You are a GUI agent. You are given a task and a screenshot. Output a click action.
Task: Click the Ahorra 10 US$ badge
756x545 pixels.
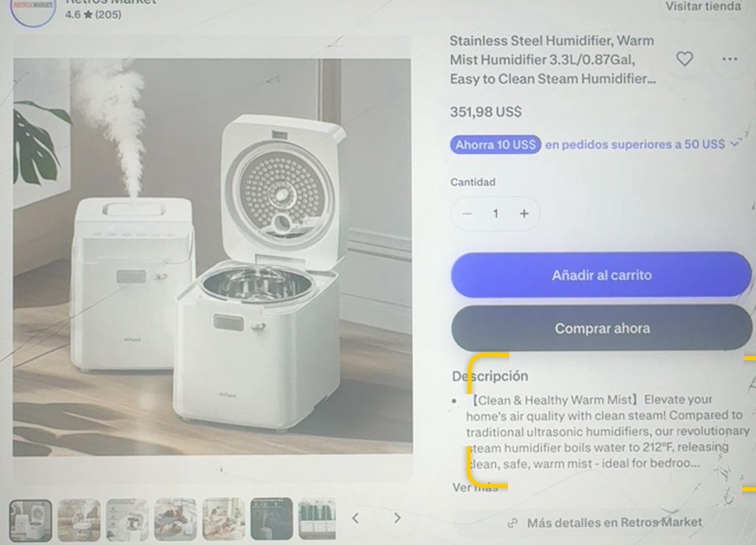495,145
